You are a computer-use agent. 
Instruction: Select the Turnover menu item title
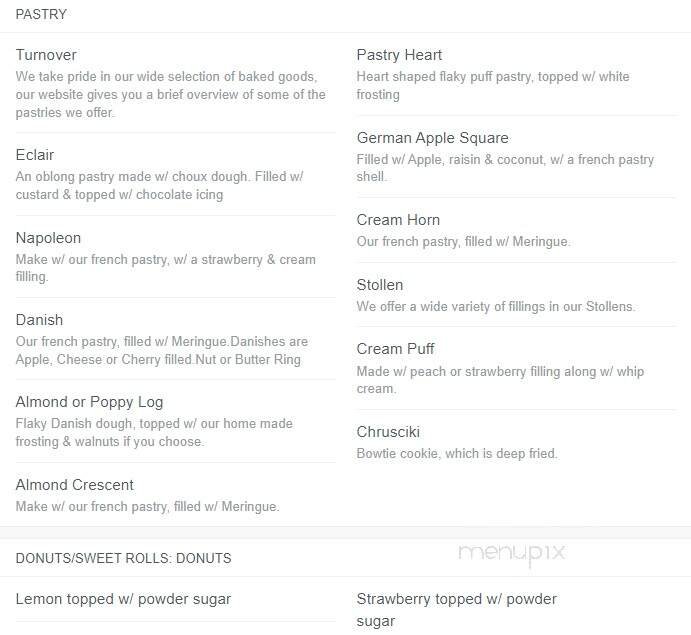pyautogui.click(x=46, y=55)
